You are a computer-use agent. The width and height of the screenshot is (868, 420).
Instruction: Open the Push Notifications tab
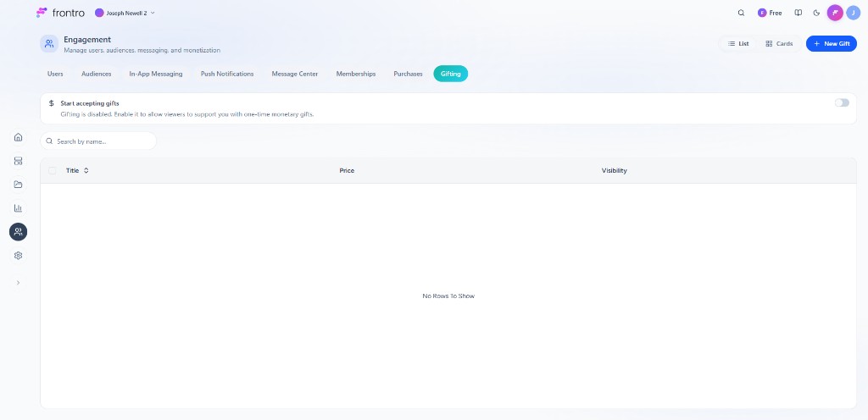227,74
